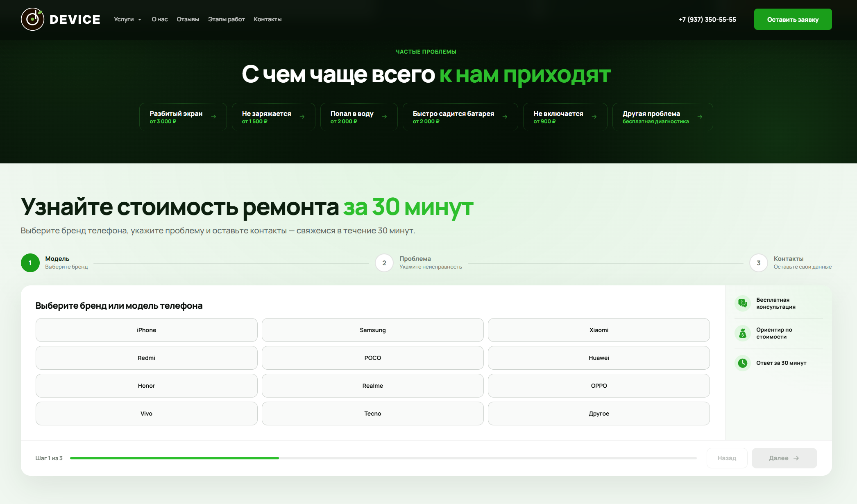Click the arrow on Быстро садится батарея card
This screenshot has height=504, width=857.
[x=505, y=117]
